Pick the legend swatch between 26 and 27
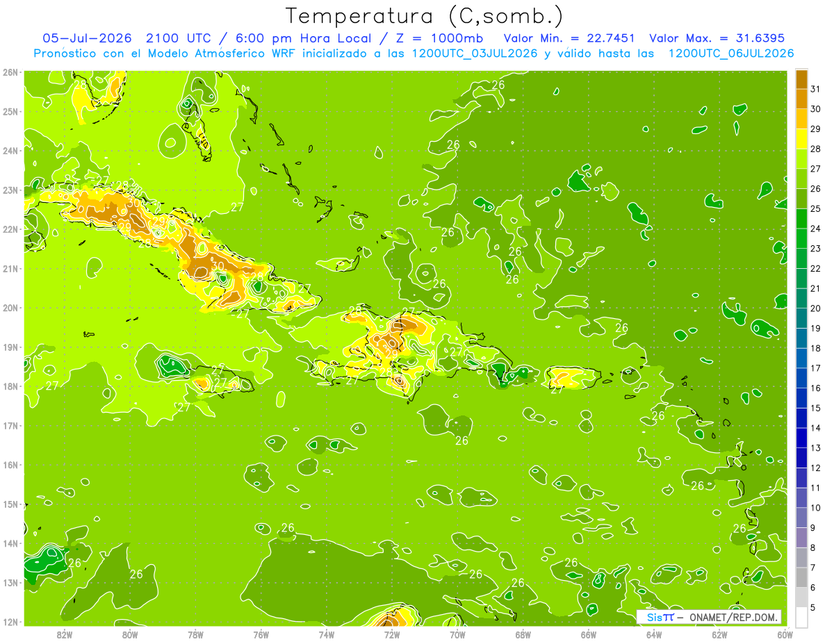Image resolution: width=834 pixels, height=644 pixels. tap(801, 179)
